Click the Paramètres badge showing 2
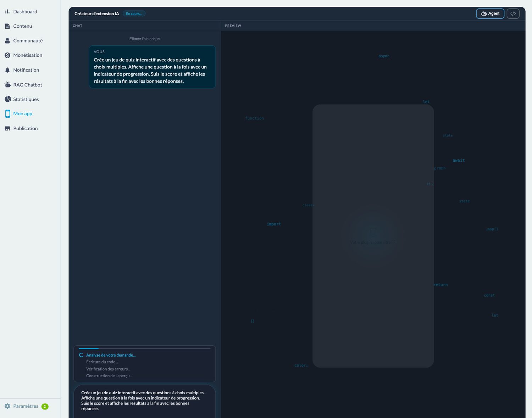The height and width of the screenshot is (418, 532). 45,407
